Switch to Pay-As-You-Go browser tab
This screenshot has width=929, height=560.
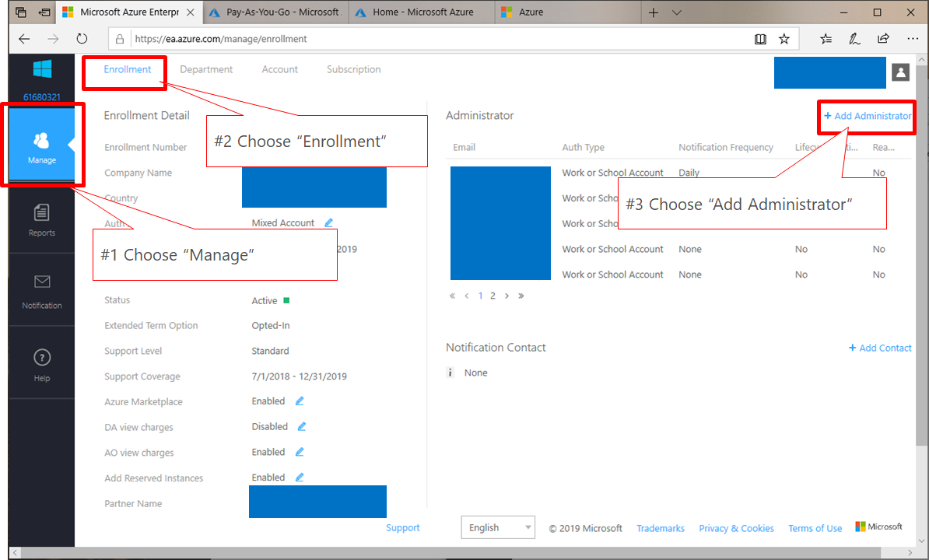coord(275,12)
